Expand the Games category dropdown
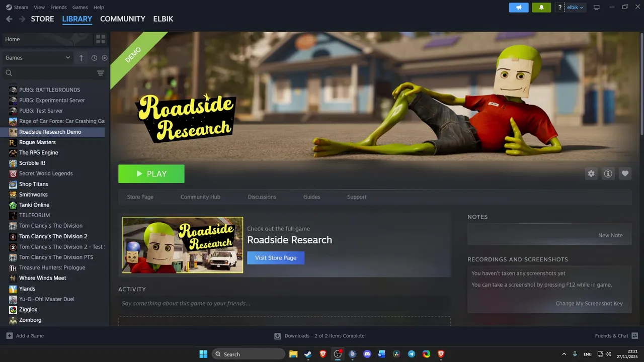 pyautogui.click(x=38, y=58)
